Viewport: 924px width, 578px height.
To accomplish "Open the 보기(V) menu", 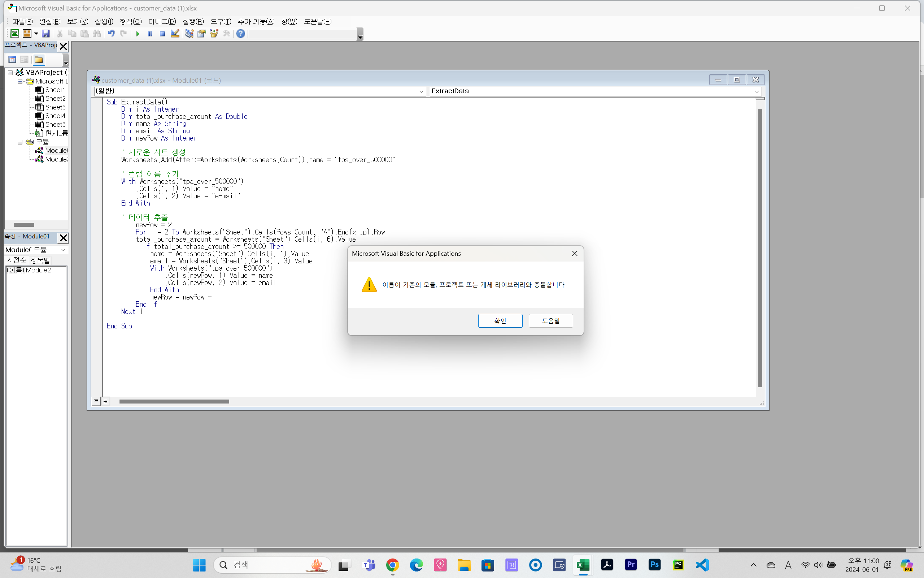I will (78, 21).
